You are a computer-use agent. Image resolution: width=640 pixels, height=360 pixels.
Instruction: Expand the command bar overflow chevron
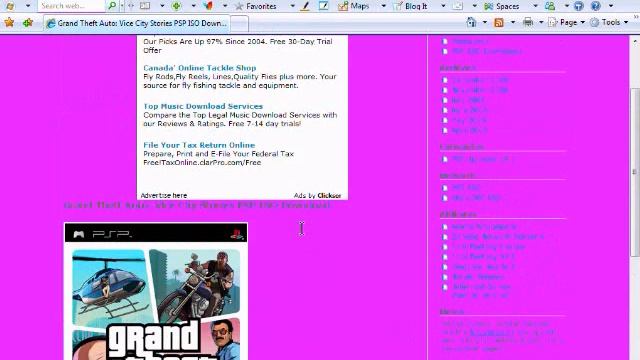pyautogui.click(x=636, y=18)
